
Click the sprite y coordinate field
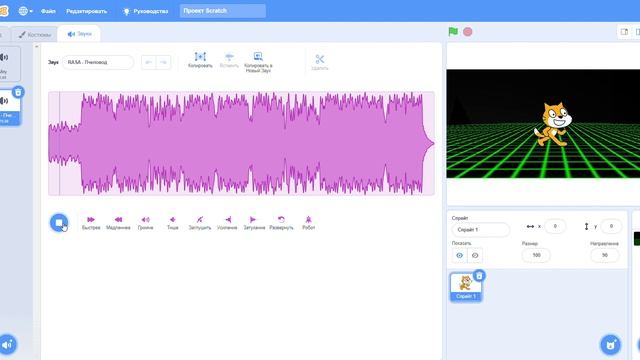pyautogui.click(x=611, y=226)
